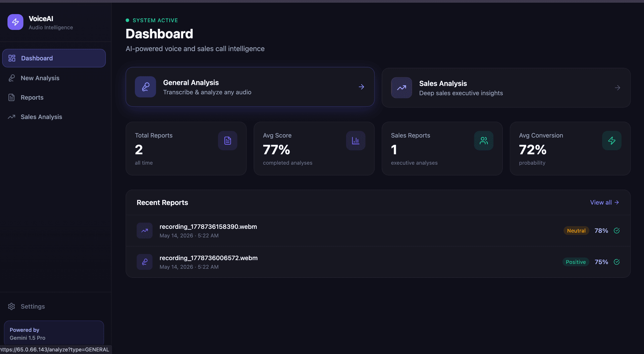
Task: Click the Positive sentiment badge
Action: point(576,262)
